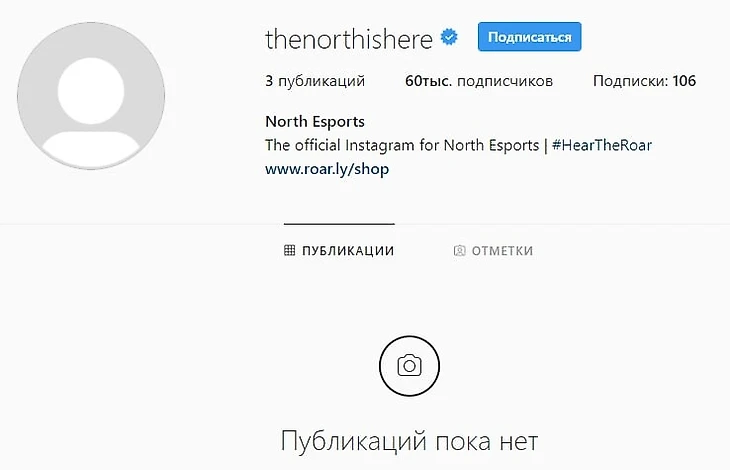Screen dimensions: 730x470
Task: Open the #HearTheRoar hashtag link
Action: pyautogui.click(x=602, y=145)
